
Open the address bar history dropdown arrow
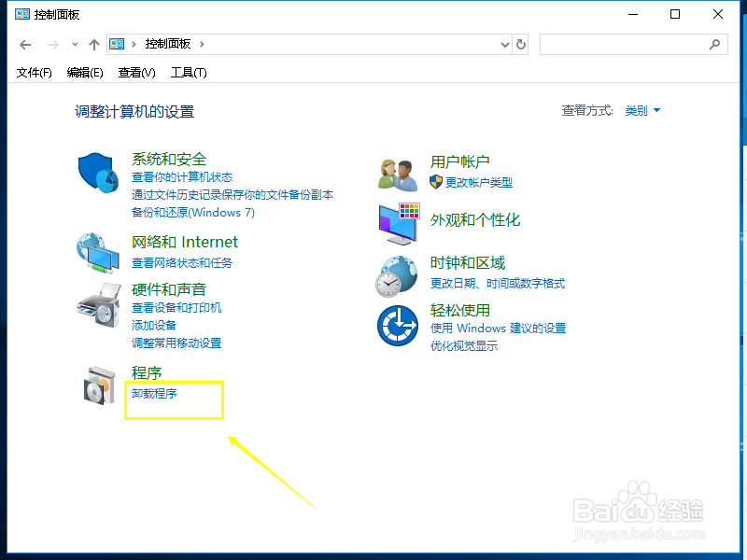pos(504,44)
